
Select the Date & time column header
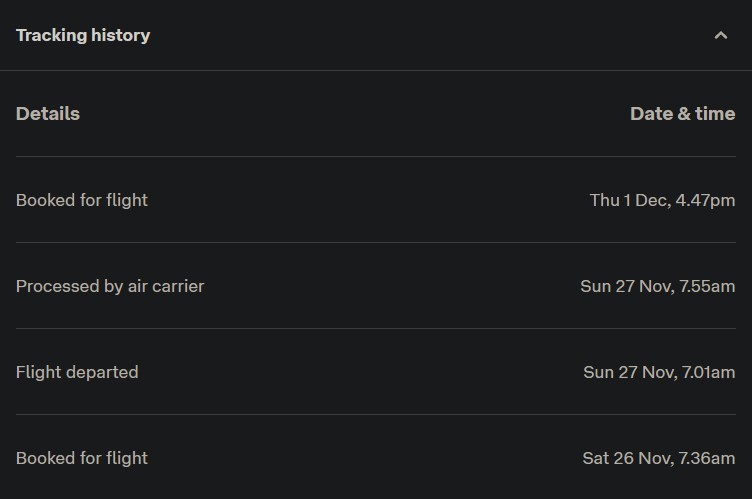coord(682,114)
